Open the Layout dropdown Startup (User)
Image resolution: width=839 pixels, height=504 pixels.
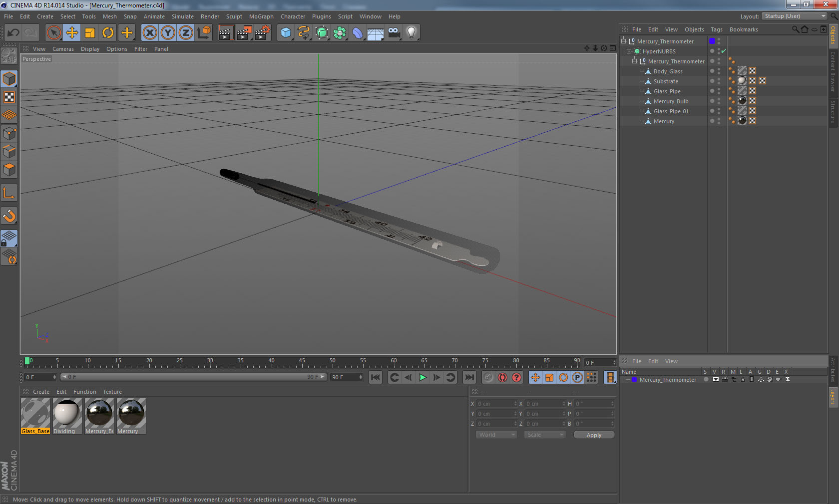click(x=795, y=16)
